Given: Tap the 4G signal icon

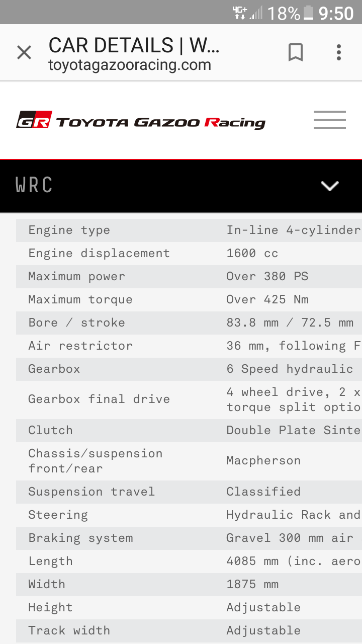Looking at the screenshot, I should click(x=240, y=13).
